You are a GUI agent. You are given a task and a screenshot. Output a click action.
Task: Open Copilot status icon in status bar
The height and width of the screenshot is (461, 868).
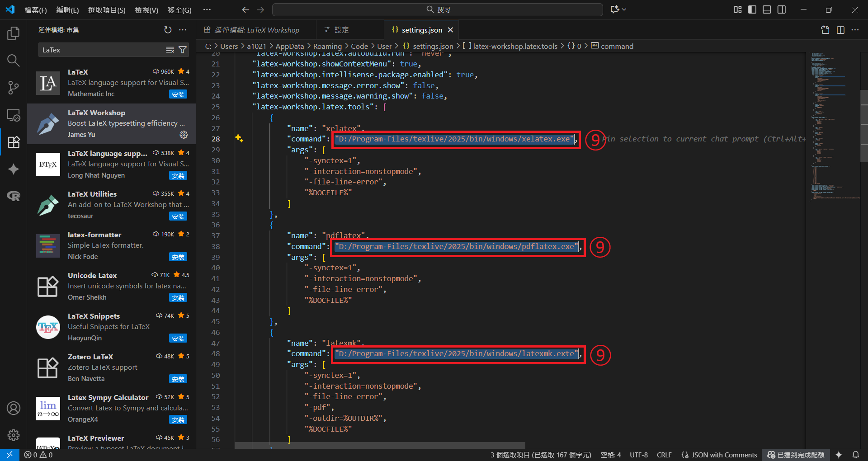839,455
